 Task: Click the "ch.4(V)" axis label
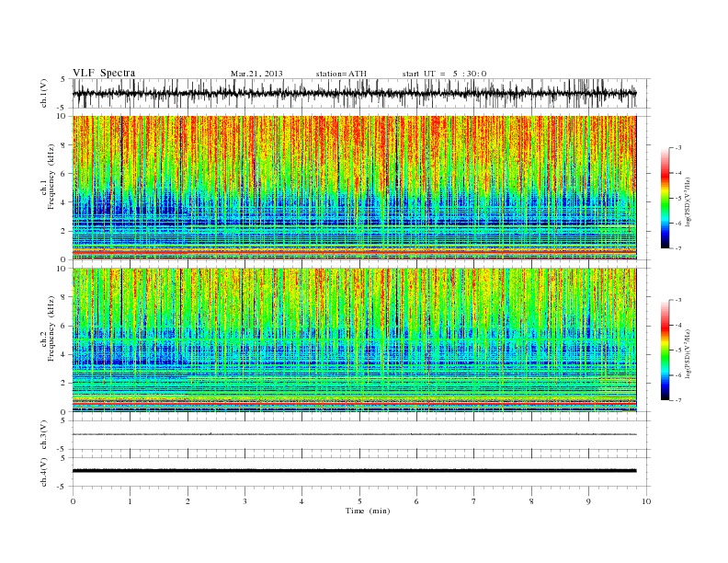[44, 472]
